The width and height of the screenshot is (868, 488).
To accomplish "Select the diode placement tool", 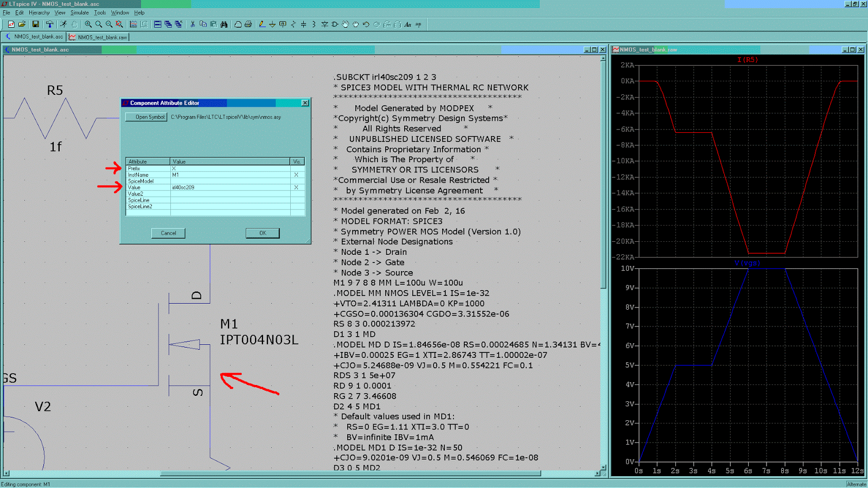I will (x=324, y=24).
